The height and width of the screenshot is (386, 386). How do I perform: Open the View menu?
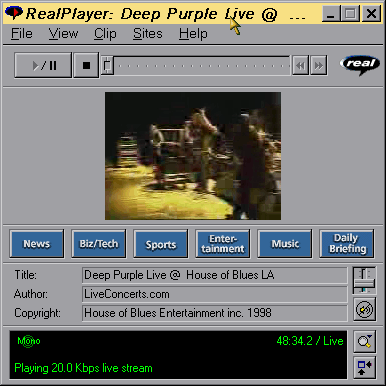(x=63, y=34)
